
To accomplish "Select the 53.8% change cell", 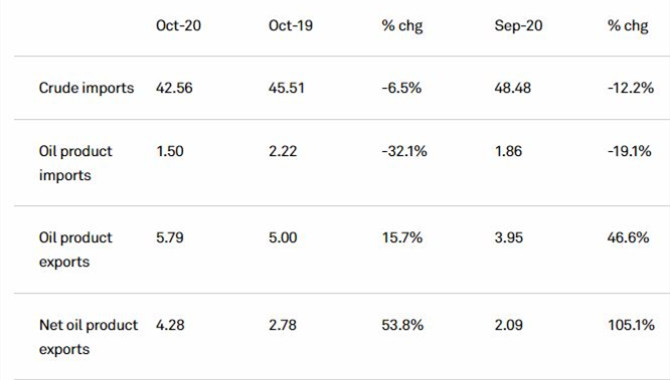I will pyautogui.click(x=403, y=325).
